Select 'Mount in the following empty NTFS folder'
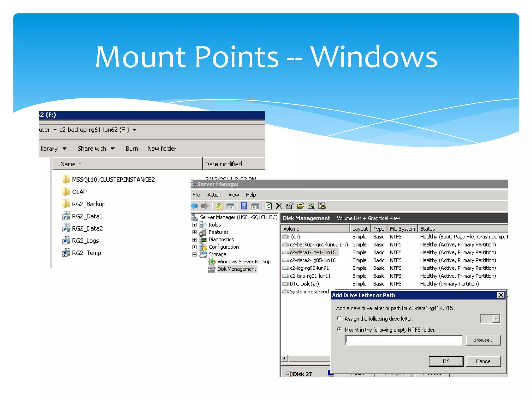The height and width of the screenshot is (399, 532). click(340, 329)
